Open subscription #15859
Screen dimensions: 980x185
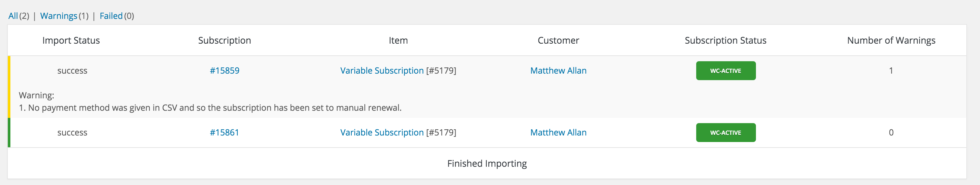[224, 71]
